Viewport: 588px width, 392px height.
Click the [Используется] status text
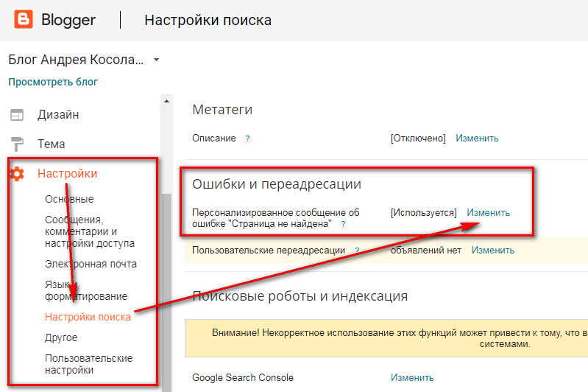point(424,212)
